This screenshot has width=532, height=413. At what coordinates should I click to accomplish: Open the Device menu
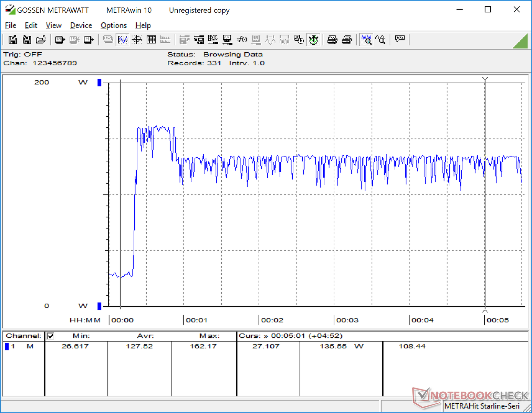pos(81,25)
